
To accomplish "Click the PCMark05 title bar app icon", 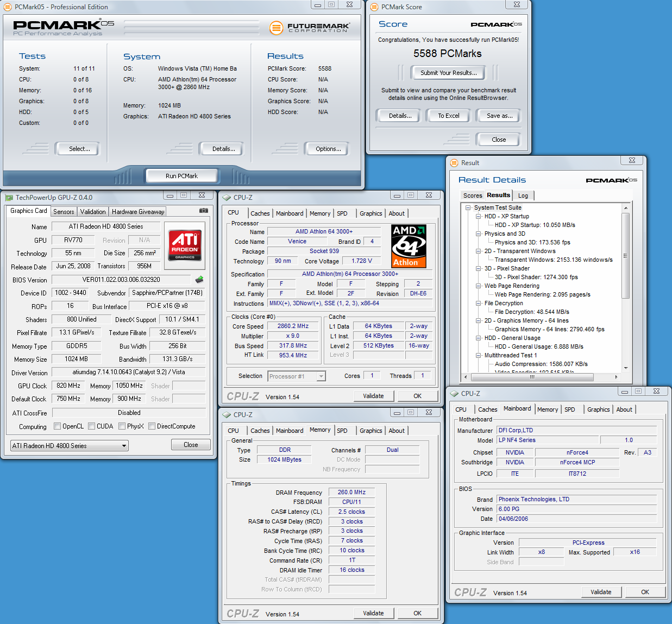I will click(8, 7).
